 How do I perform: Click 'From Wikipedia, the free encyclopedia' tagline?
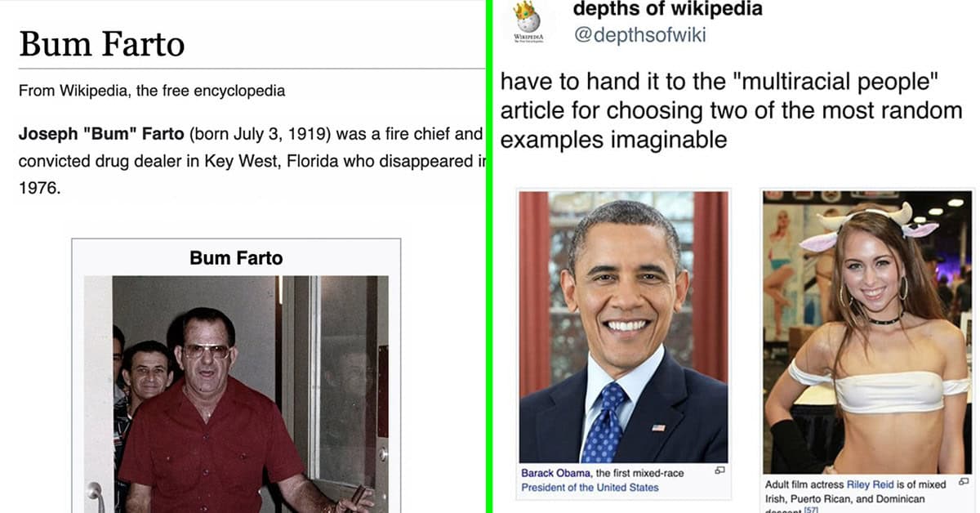pyautogui.click(x=152, y=91)
